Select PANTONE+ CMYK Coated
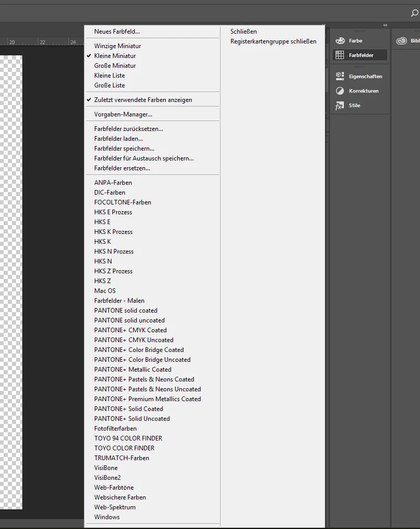This screenshot has height=529, width=420. (x=131, y=330)
